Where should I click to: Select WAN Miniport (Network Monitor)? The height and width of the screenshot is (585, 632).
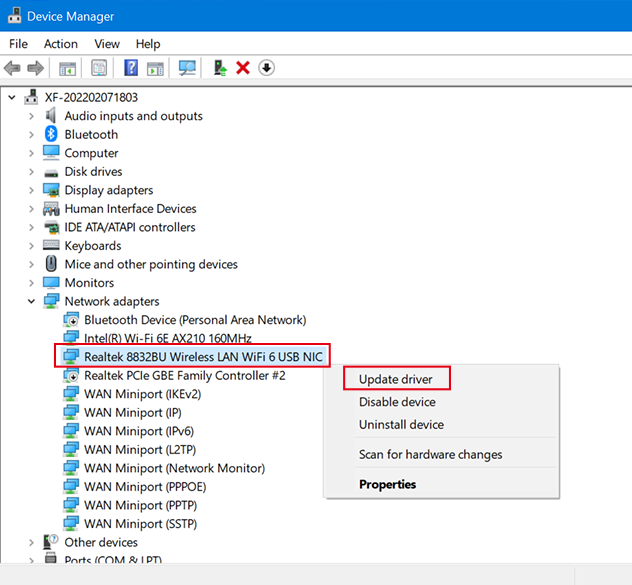click(x=175, y=468)
